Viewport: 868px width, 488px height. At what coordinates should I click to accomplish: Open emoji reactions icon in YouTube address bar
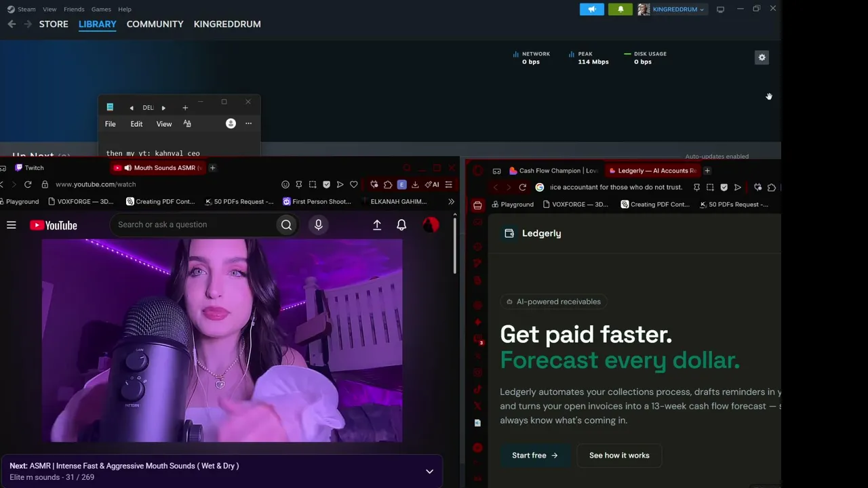(x=285, y=184)
